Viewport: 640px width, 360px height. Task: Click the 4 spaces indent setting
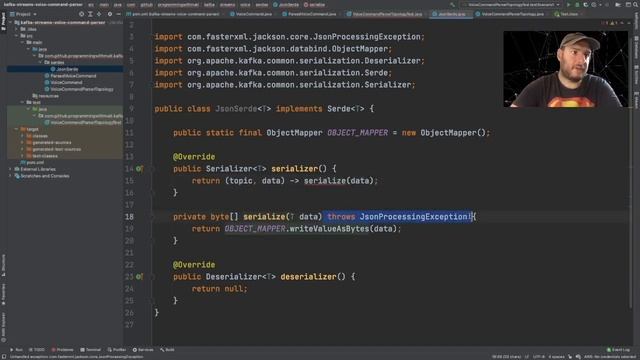click(556, 356)
